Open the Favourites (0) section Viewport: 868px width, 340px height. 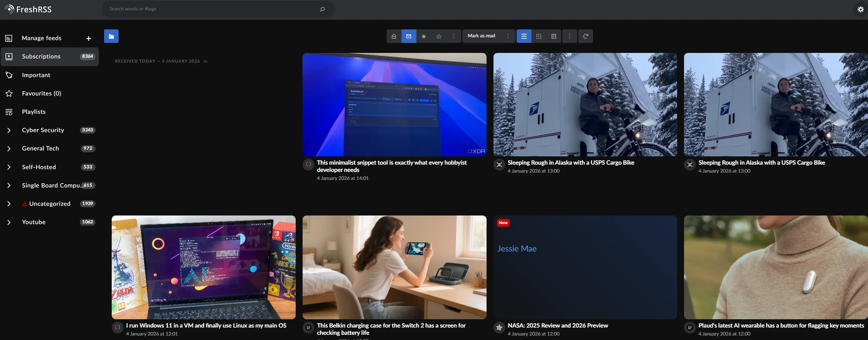coord(41,93)
